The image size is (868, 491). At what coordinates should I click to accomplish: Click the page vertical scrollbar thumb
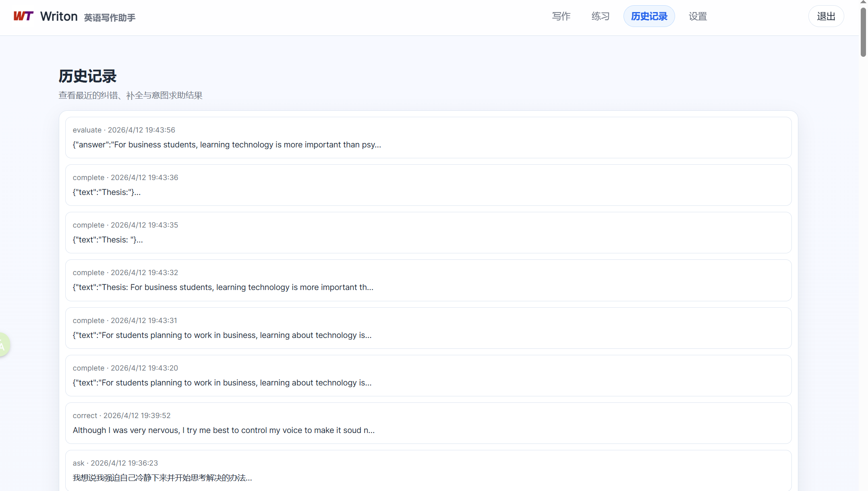[863, 32]
